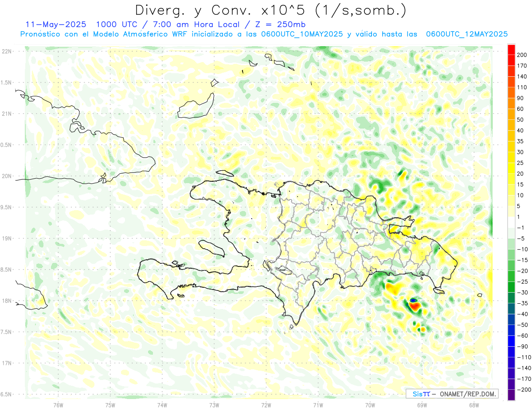This screenshot has width=532, height=411.
Task: Click the '72W' longitude label
Action: click(266, 404)
